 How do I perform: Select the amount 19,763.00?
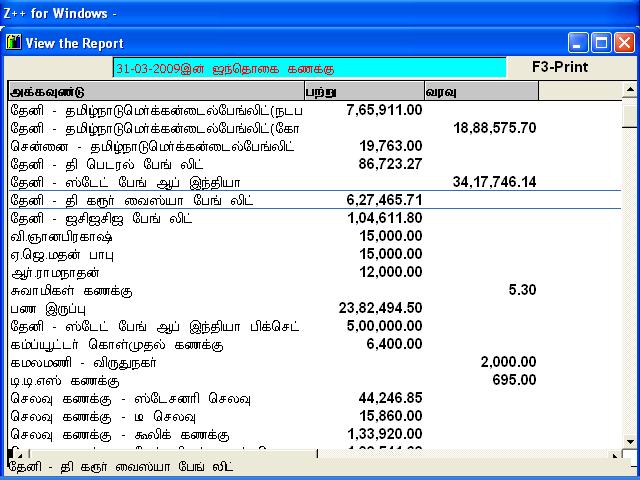coord(391,146)
